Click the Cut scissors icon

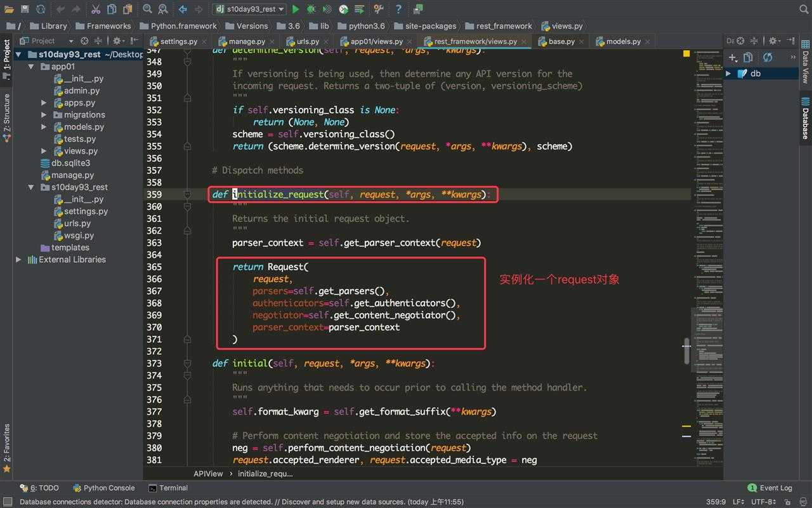(96, 9)
